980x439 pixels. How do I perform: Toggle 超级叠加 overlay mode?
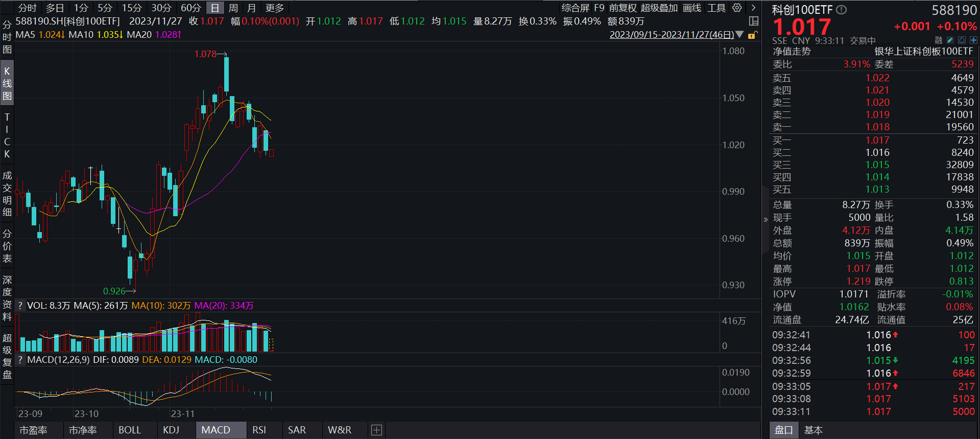tap(659, 8)
